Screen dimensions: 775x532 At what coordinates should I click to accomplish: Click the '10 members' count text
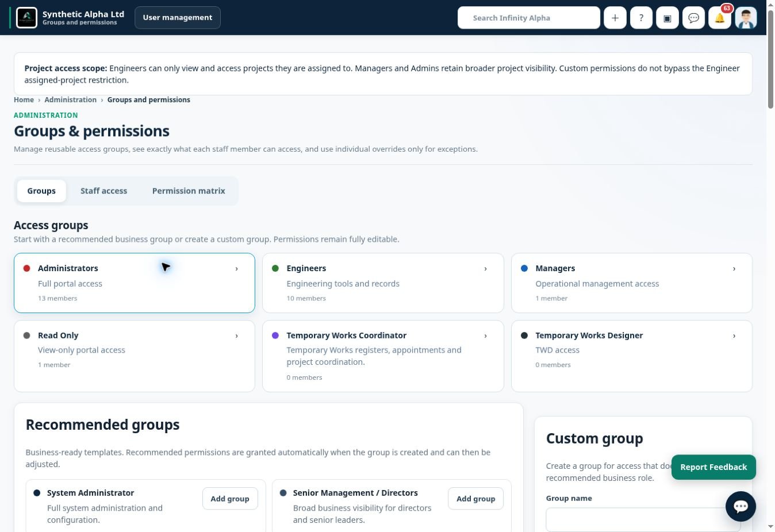coord(306,298)
